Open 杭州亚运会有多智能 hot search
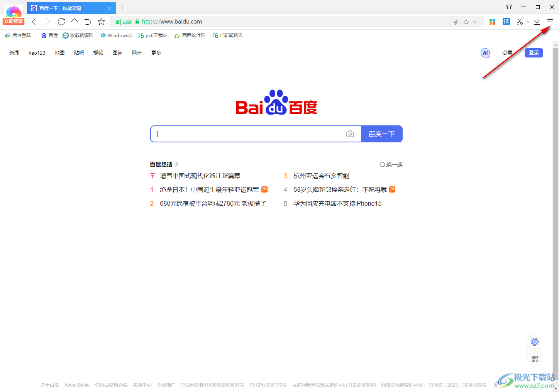The image size is (559, 392). (321, 176)
